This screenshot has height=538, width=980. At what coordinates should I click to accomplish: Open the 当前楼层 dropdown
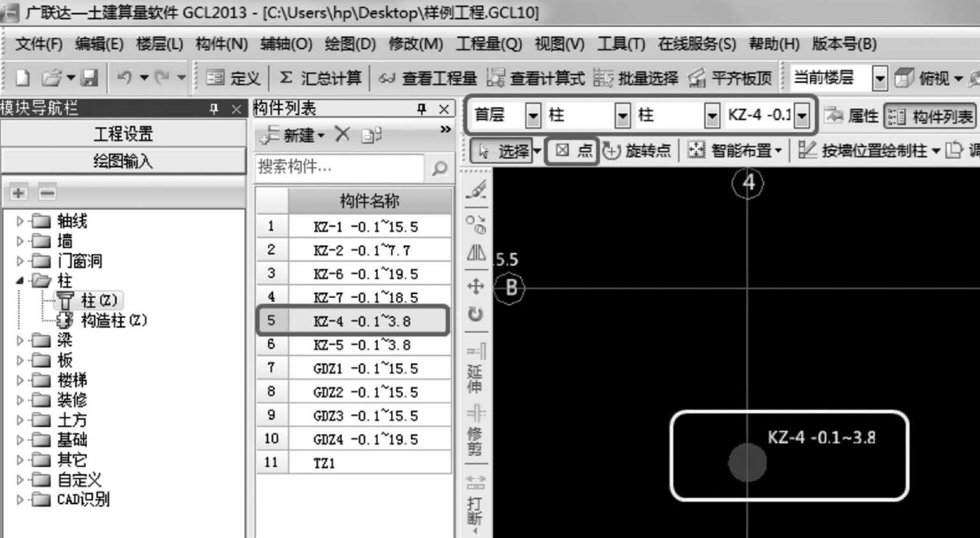[880, 78]
